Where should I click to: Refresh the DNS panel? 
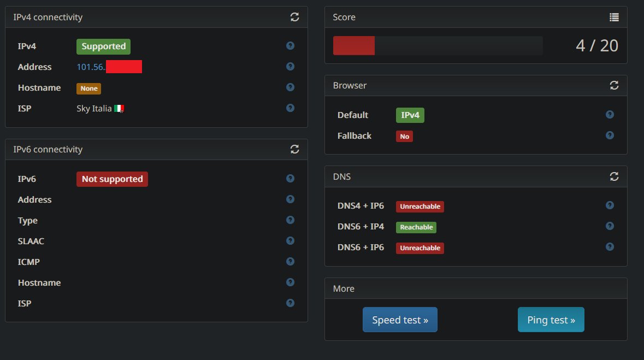pyautogui.click(x=614, y=176)
